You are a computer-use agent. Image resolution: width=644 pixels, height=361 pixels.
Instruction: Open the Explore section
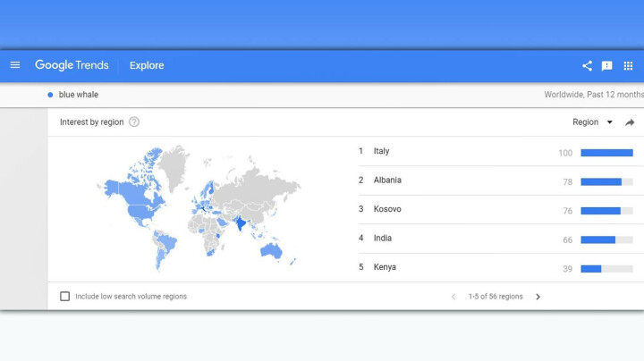(x=147, y=65)
